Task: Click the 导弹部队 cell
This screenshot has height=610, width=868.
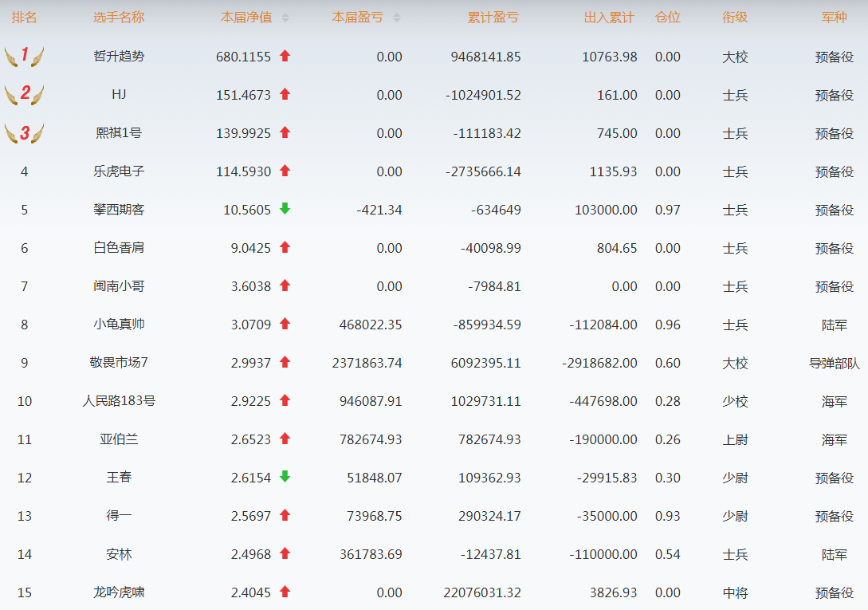Action: 835,363
